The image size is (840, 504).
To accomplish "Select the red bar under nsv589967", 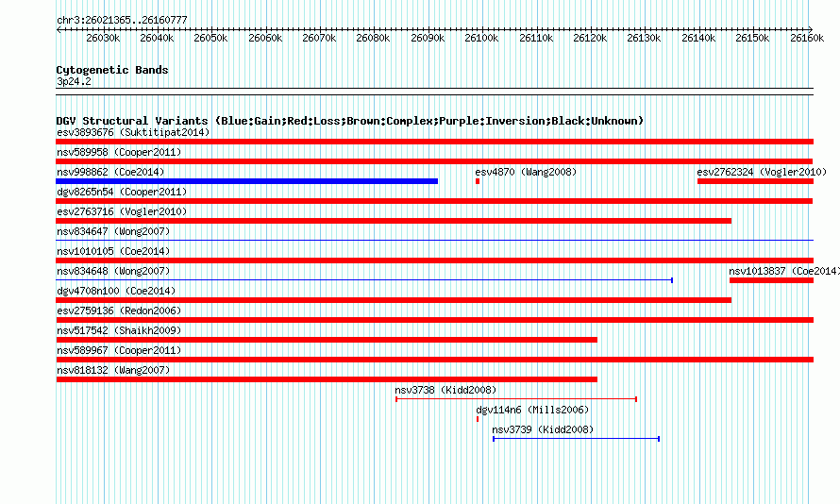I will click(434, 360).
